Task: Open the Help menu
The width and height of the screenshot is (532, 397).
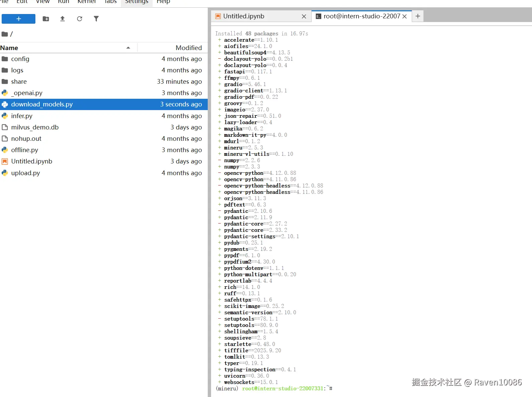Action: click(x=163, y=2)
